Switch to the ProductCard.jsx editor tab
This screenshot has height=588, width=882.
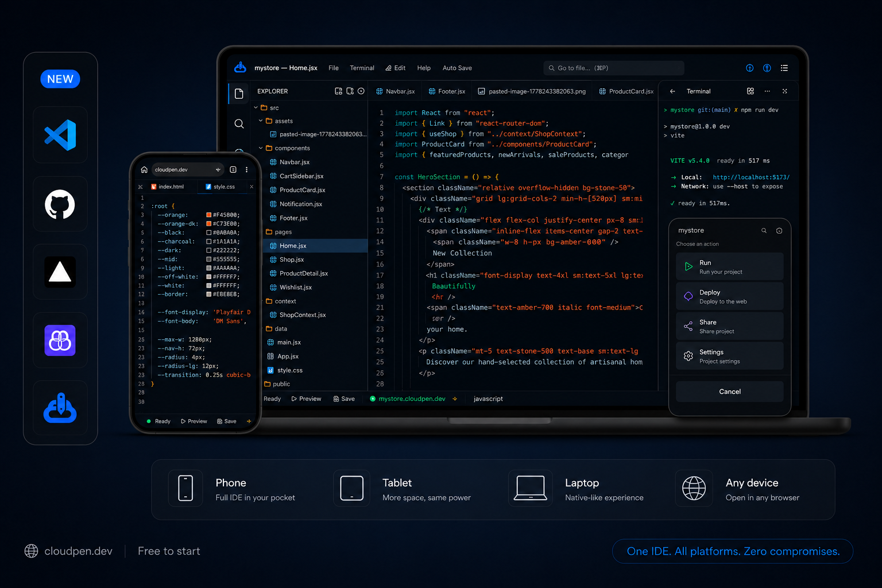(x=626, y=91)
